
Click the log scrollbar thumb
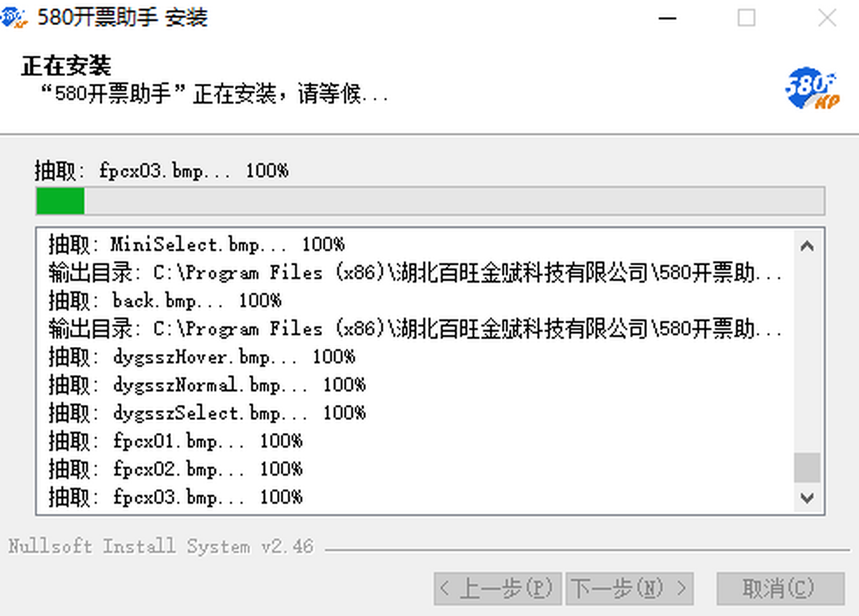tap(807, 468)
